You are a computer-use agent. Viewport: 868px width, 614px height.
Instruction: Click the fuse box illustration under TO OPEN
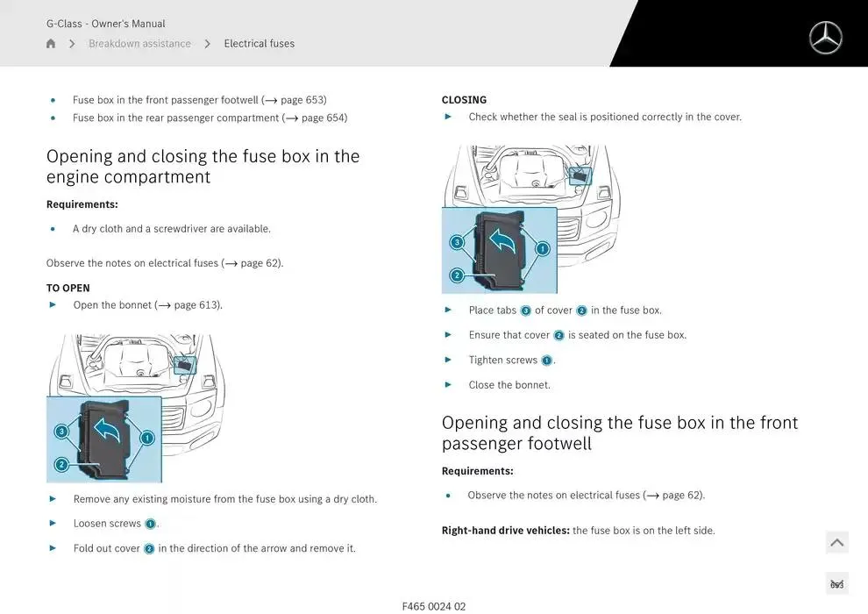pyautogui.click(x=136, y=408)
